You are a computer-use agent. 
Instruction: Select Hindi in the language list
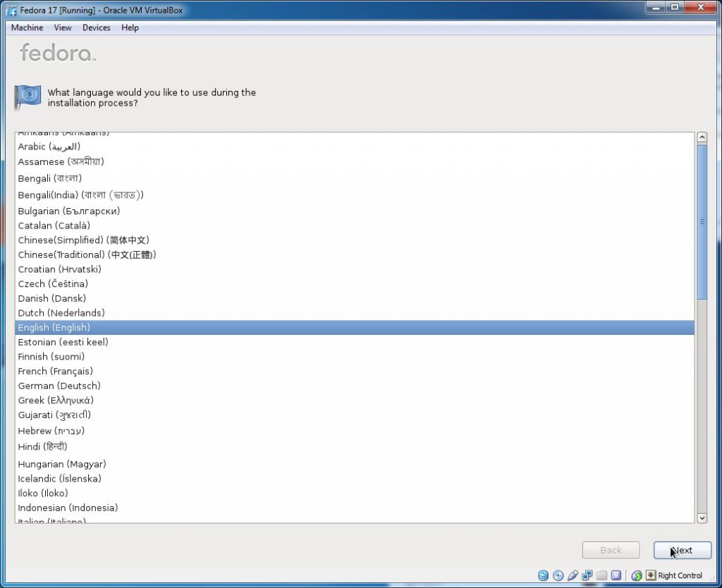click(355, 447)
